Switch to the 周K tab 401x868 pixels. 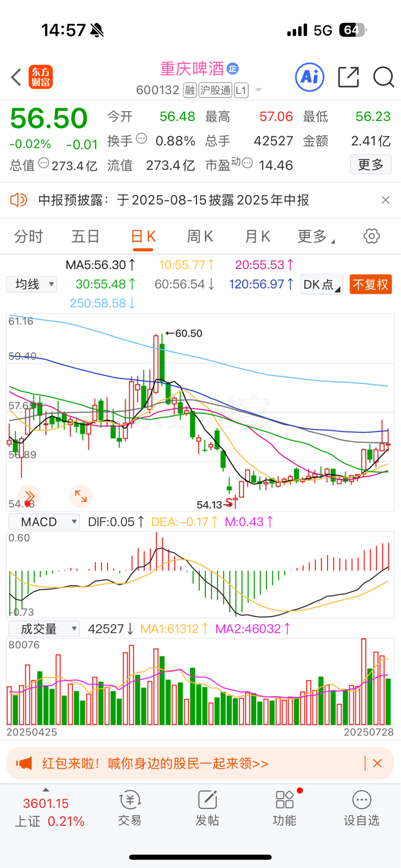click(200, 237)
